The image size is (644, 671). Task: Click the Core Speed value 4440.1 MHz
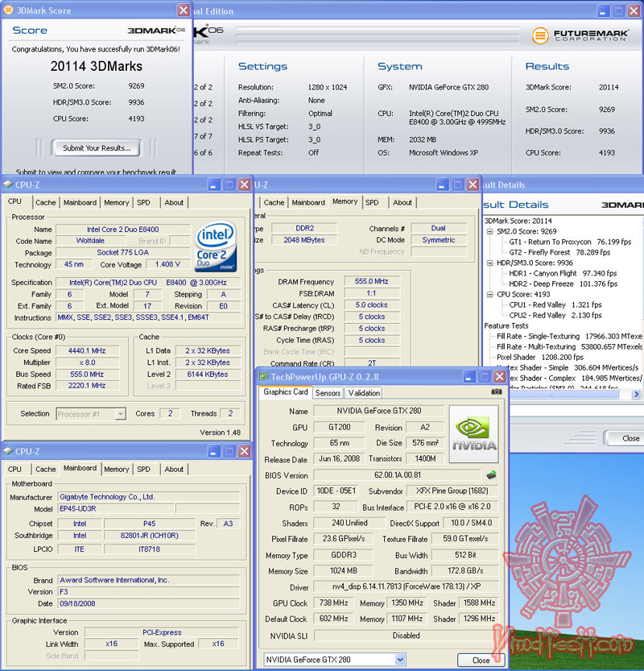click(x=87, y=350)
